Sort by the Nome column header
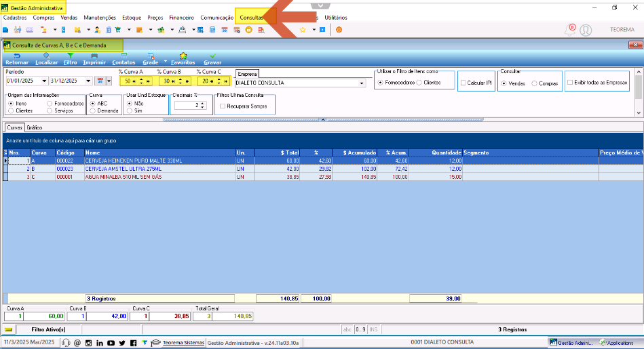644x349 pixels. [159, 152]
